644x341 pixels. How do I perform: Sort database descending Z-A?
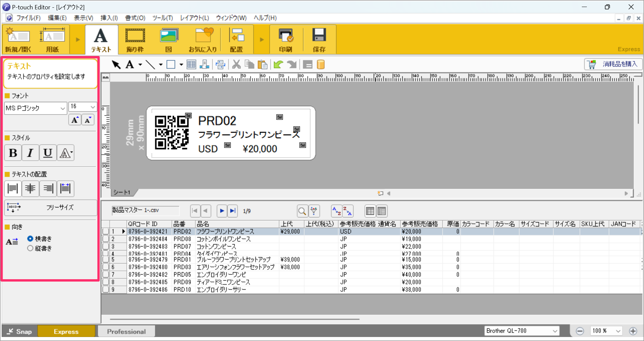348,211
